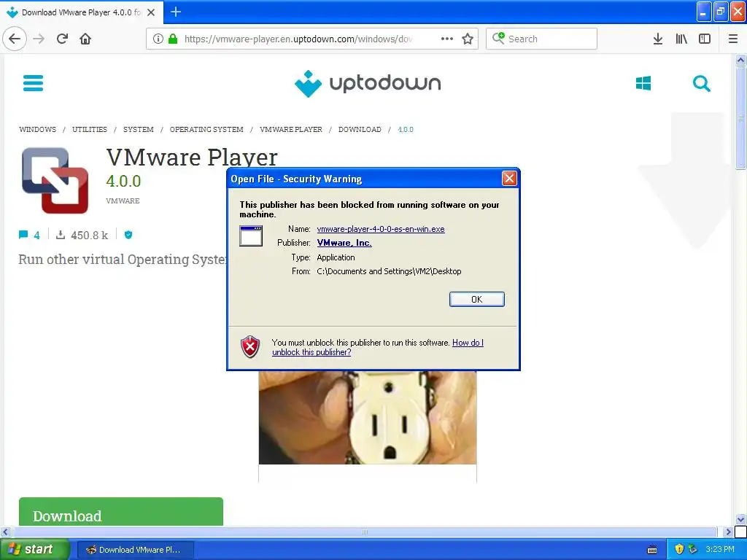Click the horizontal scrollbar right arrow
747x560 pixels.
click(727, 532)
